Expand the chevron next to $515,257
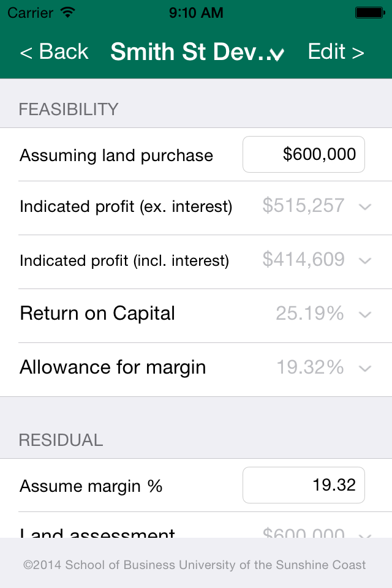Image resolution: width=392 pixels, height=588 pixels. [364, 206]
